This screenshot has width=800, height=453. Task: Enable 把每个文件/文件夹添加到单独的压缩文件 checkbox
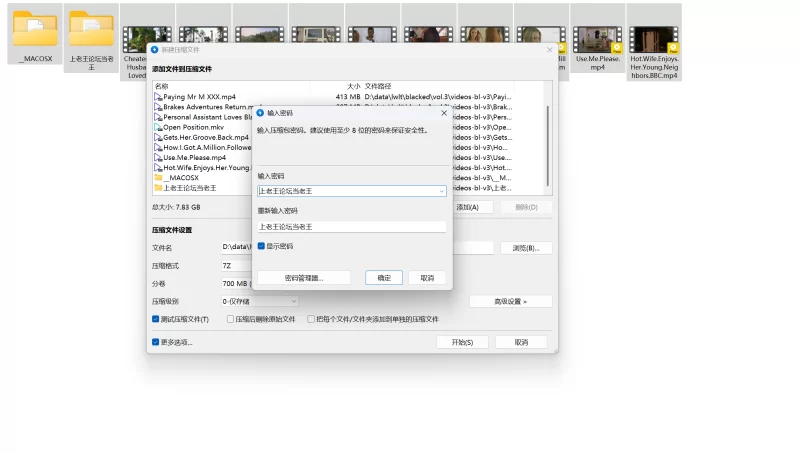[311, 319]
